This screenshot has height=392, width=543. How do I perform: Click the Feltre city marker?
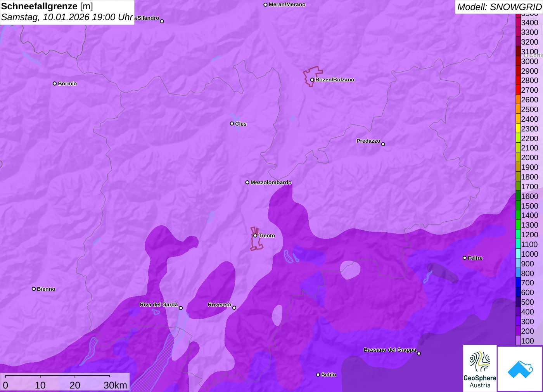tap(464, 258)
